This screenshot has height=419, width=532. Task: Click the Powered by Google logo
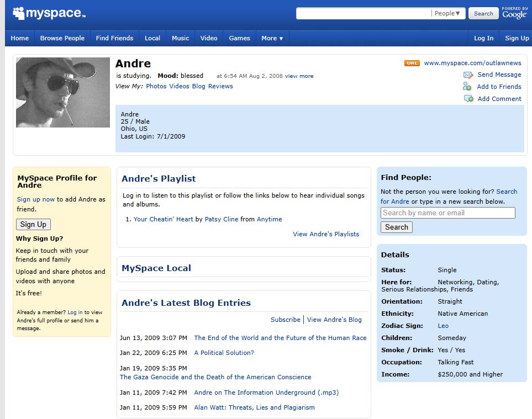(x=515, y=13)
